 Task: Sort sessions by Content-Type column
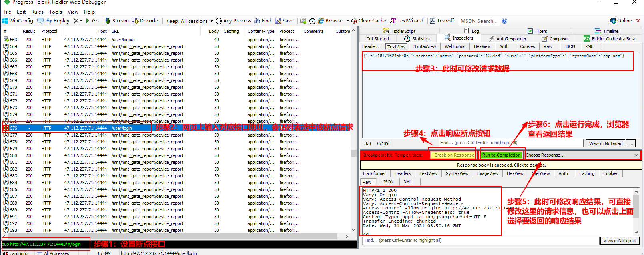pos(261,31)
